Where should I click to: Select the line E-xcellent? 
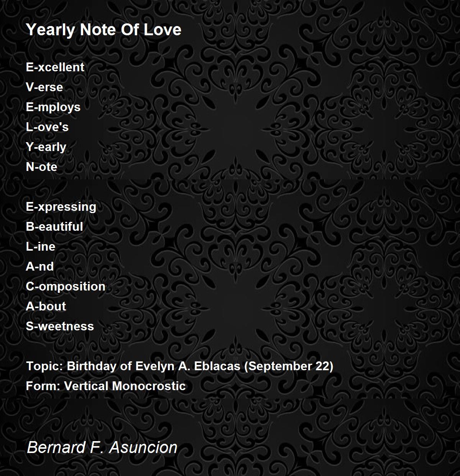tap(55, 67)
